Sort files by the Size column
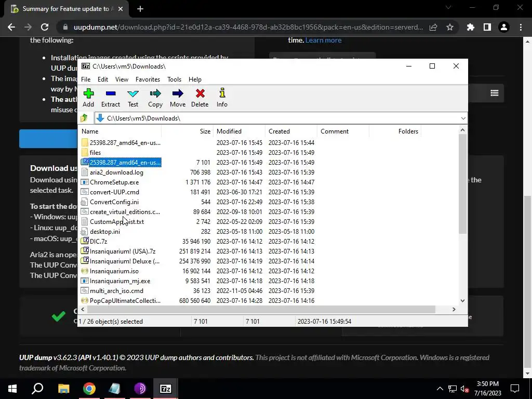This screenshot has width=532, height=399. pos(187,131)
